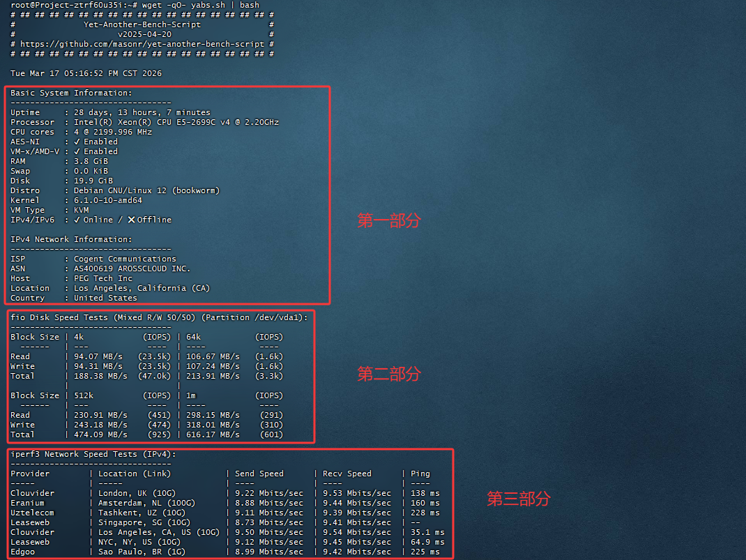This screenshot has height=560, width=746.
Task: Click the Basic System Information heading
Action: 70,93
